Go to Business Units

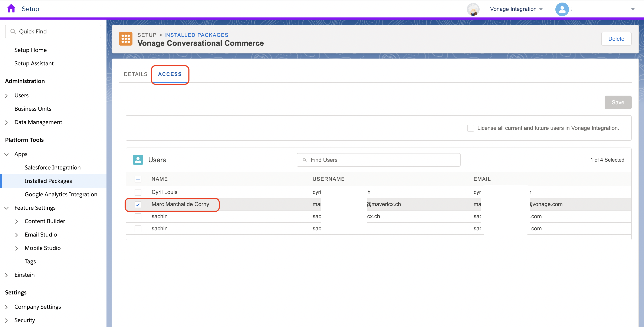(33, 109)
